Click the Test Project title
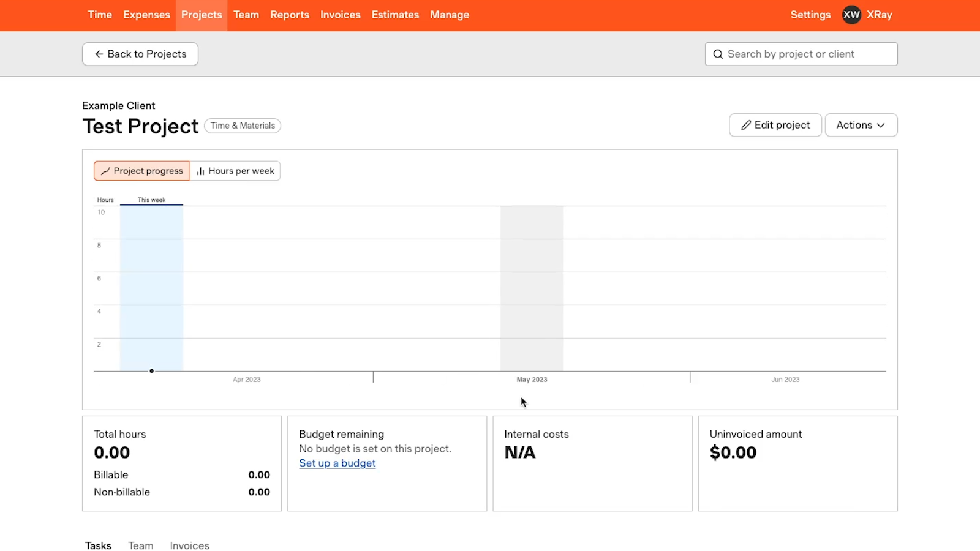980x551 pixels. pos(140,126)
